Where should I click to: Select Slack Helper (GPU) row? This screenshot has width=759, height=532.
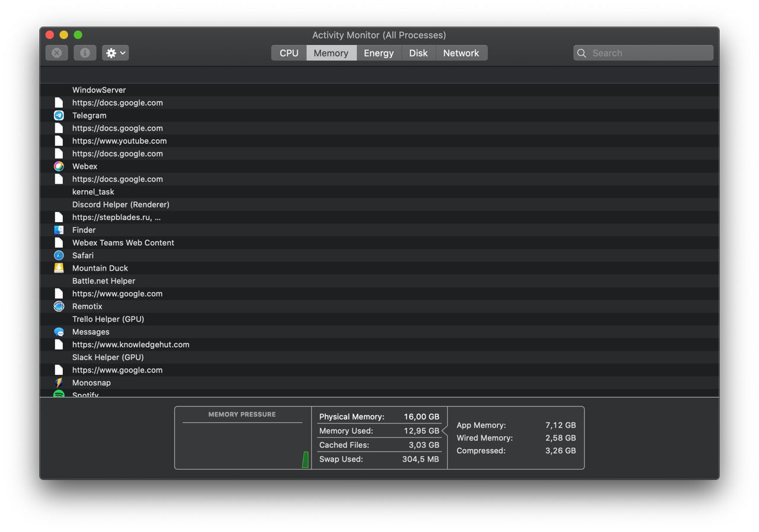pos(379,357)
